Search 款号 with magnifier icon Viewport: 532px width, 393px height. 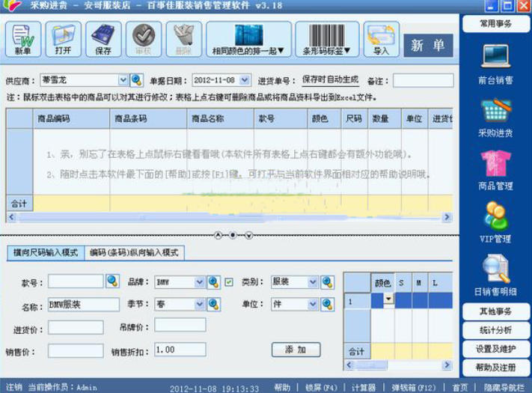click(113, 281)
